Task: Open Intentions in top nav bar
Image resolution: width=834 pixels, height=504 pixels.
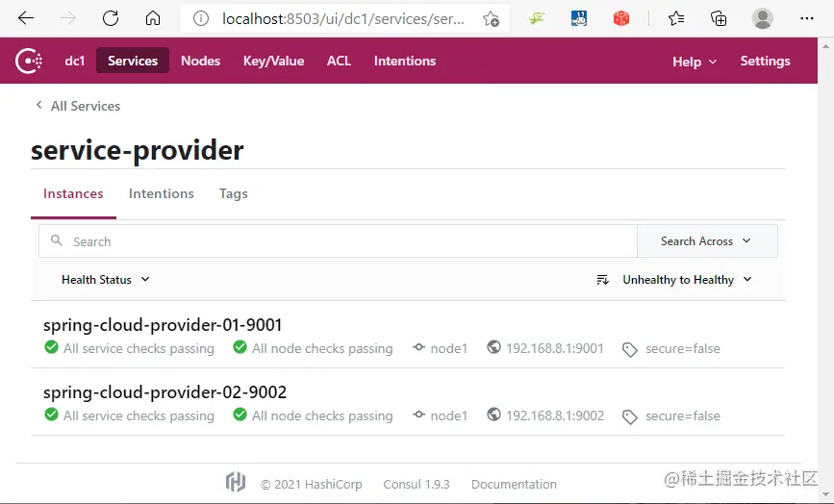Action: [405, 61]
